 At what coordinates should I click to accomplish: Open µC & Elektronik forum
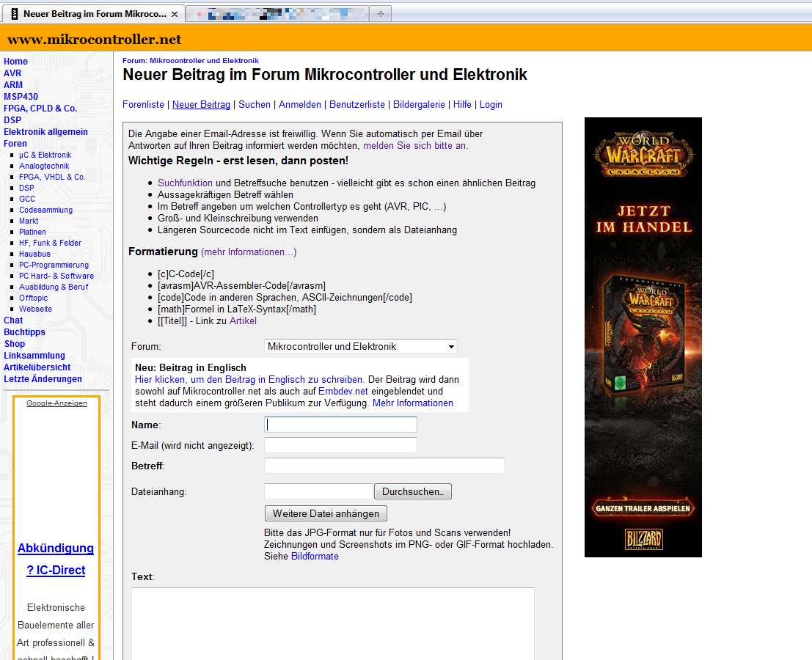[x=45, y=155]
